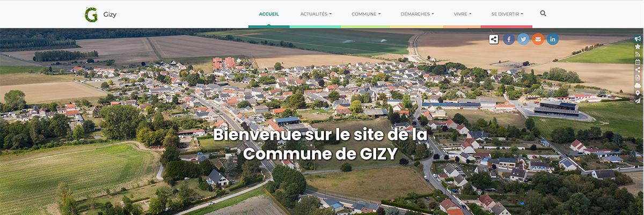Viewport: 644px width, 215px height.
Task: Open the search magnifier icon
Action: 543,13
